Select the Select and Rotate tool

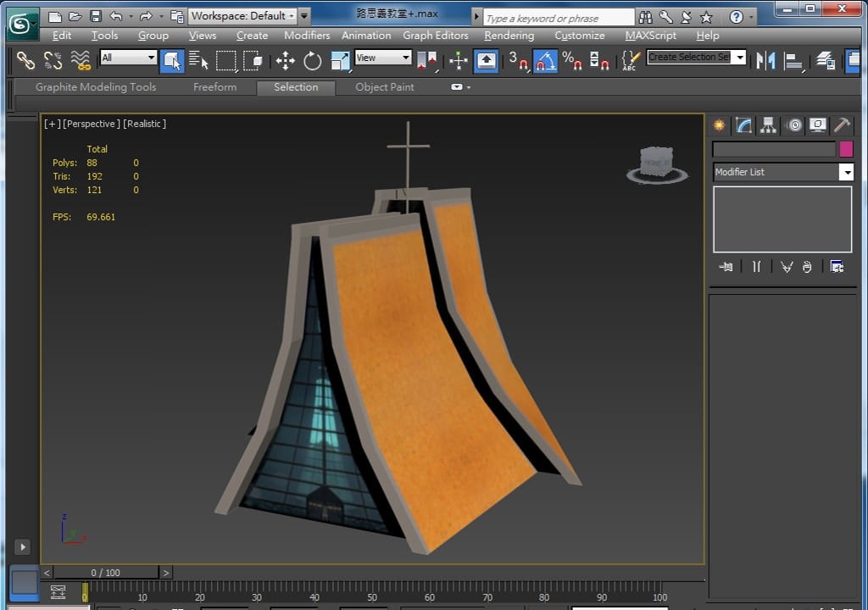[x=313, y=60]
